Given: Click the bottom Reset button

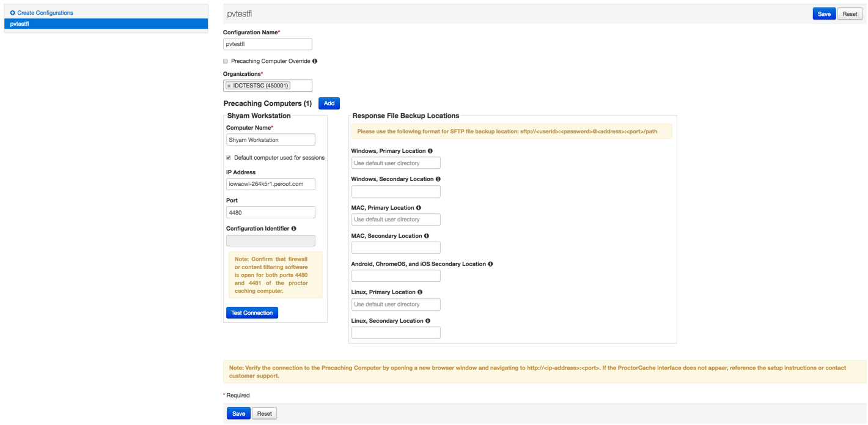Looking at the screenshot, I should (264, 414).
